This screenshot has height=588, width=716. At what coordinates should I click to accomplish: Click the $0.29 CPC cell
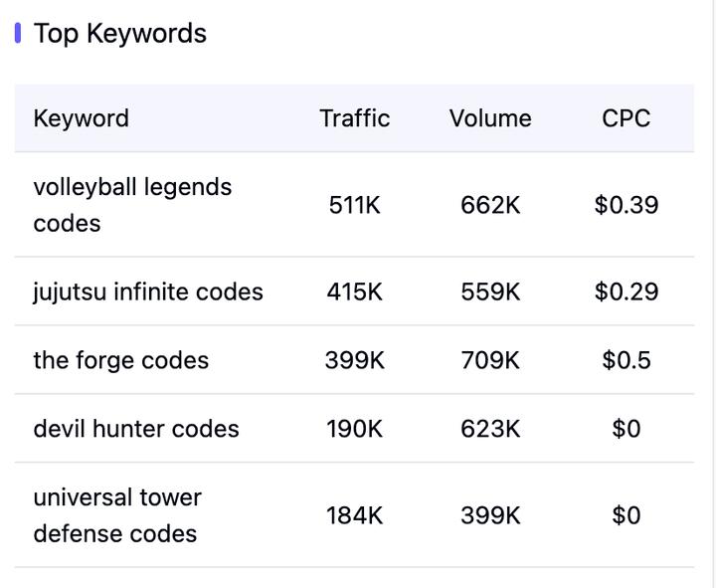(x=626, y=292)
